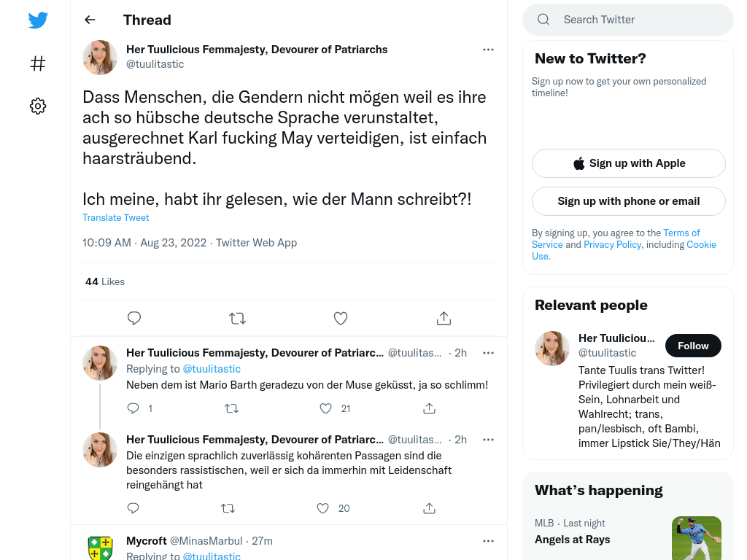Retweet the Mario Barth reply
The image size is (747, 560).
pyautogui.click(x=231, y=408)
